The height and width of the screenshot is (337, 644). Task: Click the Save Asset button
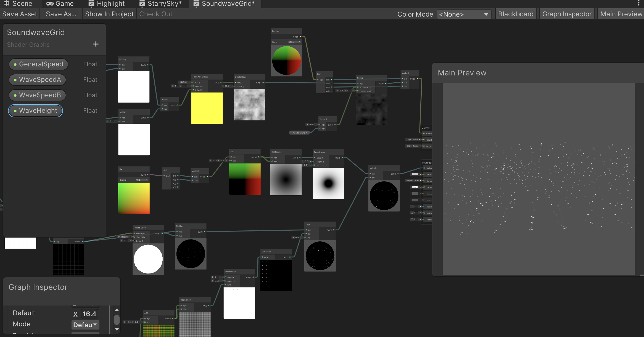(20, 14)
